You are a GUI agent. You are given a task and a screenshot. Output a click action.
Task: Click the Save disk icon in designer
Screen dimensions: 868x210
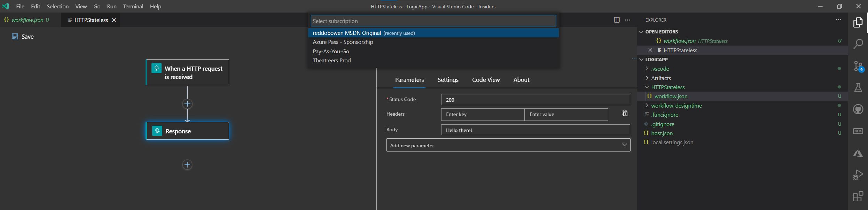[x=15, y=37]
